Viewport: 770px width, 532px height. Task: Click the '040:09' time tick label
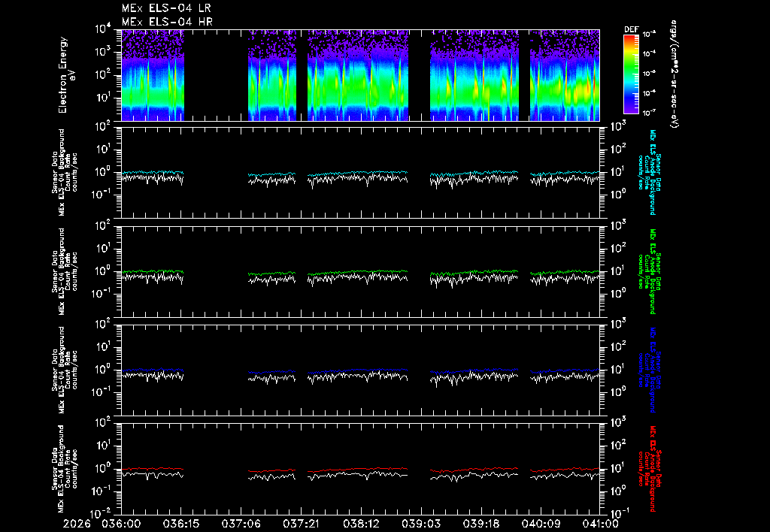pyautogui.click(x=540, y=524)
